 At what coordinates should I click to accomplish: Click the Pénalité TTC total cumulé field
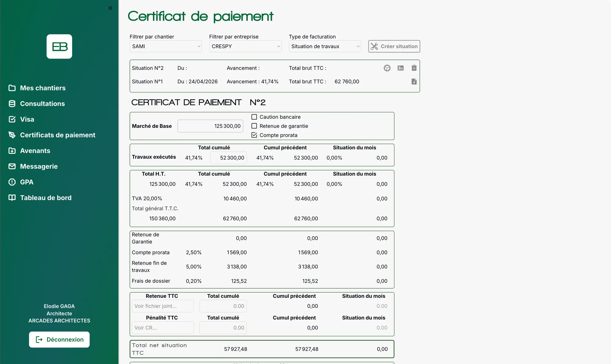click(223, 328)
